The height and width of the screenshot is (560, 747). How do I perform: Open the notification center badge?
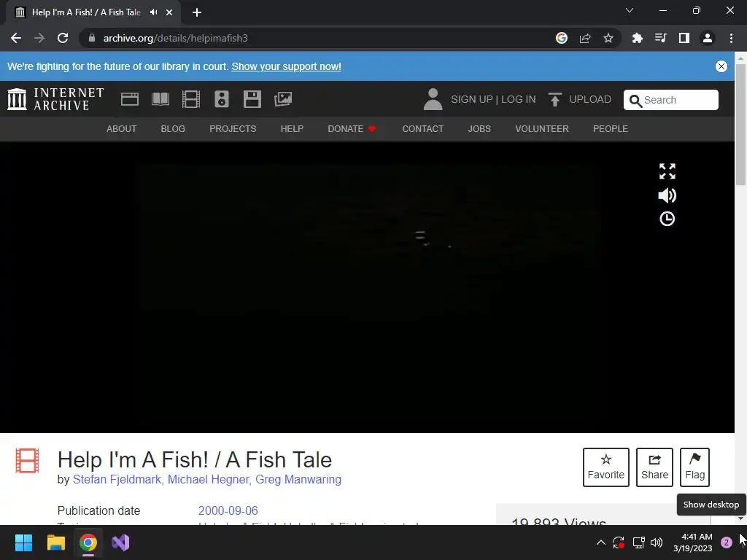tap(726, 542)
